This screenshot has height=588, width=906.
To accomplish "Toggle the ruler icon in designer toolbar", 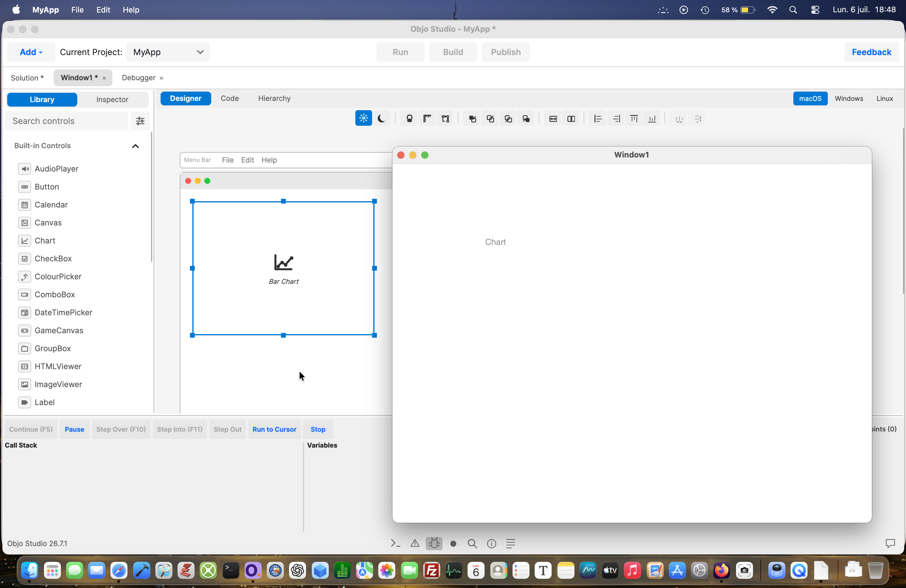I will [x=427, y=119].
